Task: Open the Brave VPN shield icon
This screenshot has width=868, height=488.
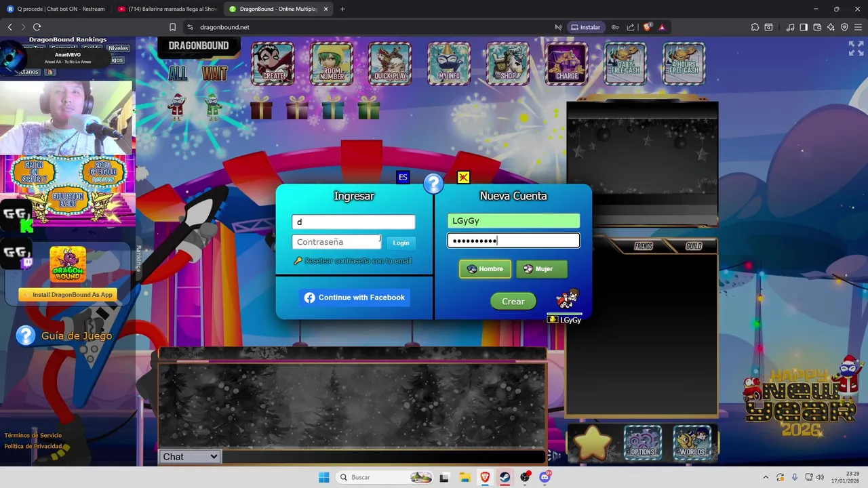Action: tap(844, 27)
